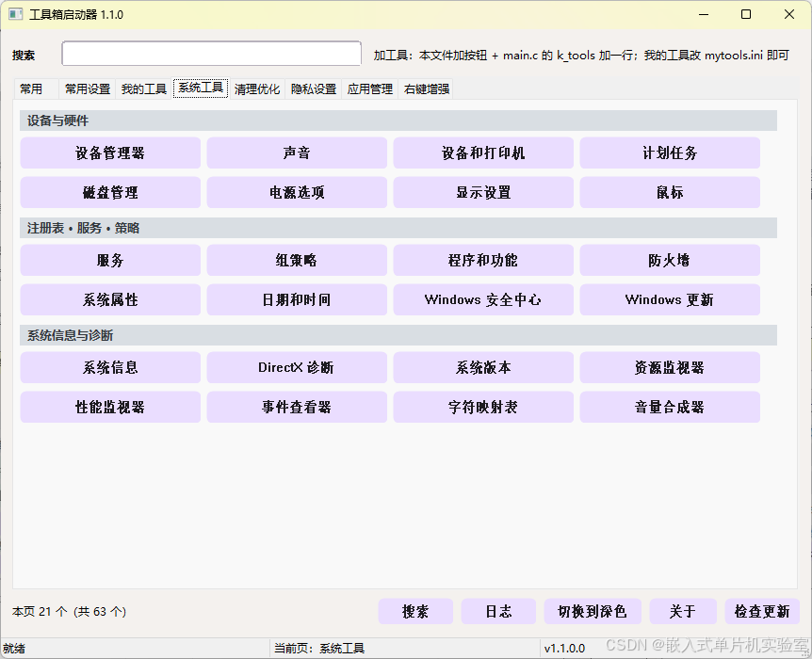Click the bottom 搜索 button
Image resolution: width=812 pixels, height=659 pixels.
pyautogui.click(x=415, y=611)
